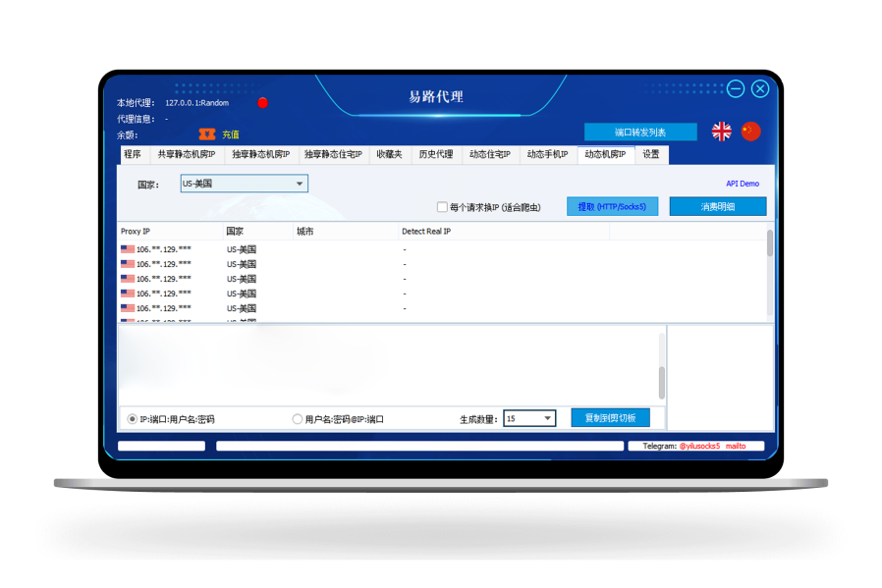Screen dimensions: 882x588
Task: Select the second 106.**.129.*** proxy row
Action: pyautogui.click(x=442, y=264)
